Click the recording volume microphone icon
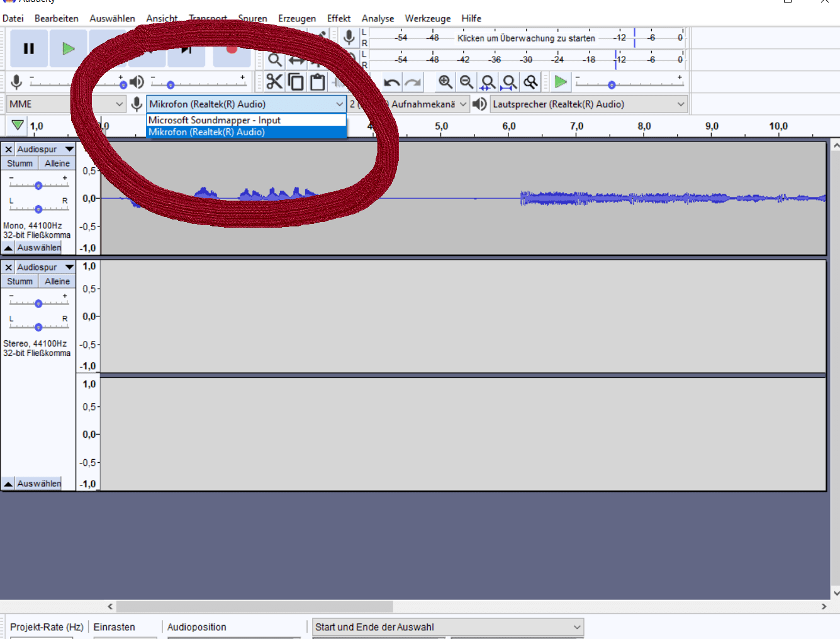 [17, 82]
